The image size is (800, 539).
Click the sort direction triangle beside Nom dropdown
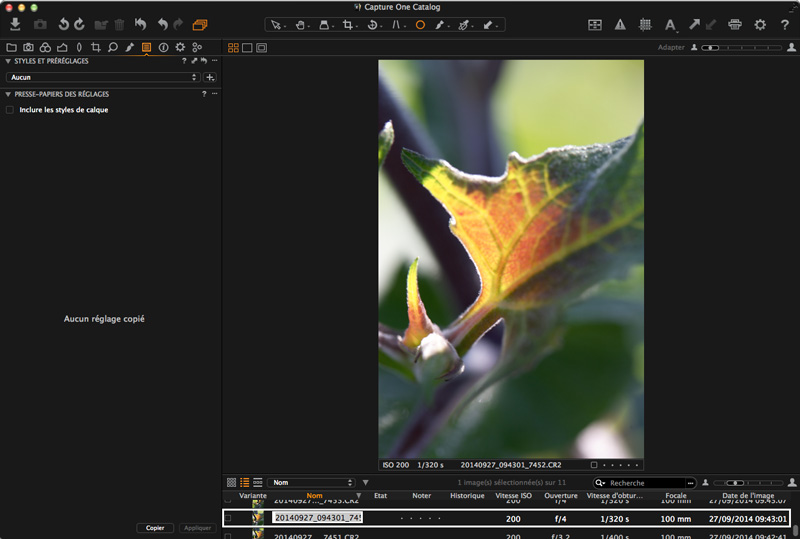click(x=365, y=482)
